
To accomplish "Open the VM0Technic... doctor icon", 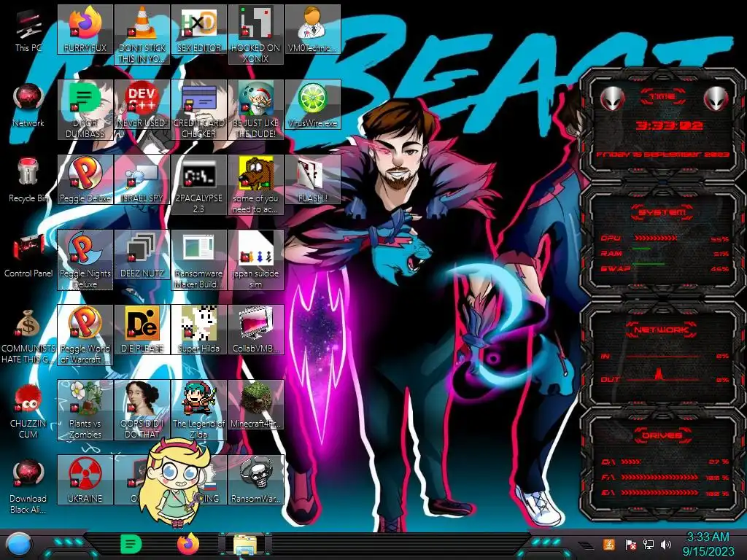I will (313, 29).
